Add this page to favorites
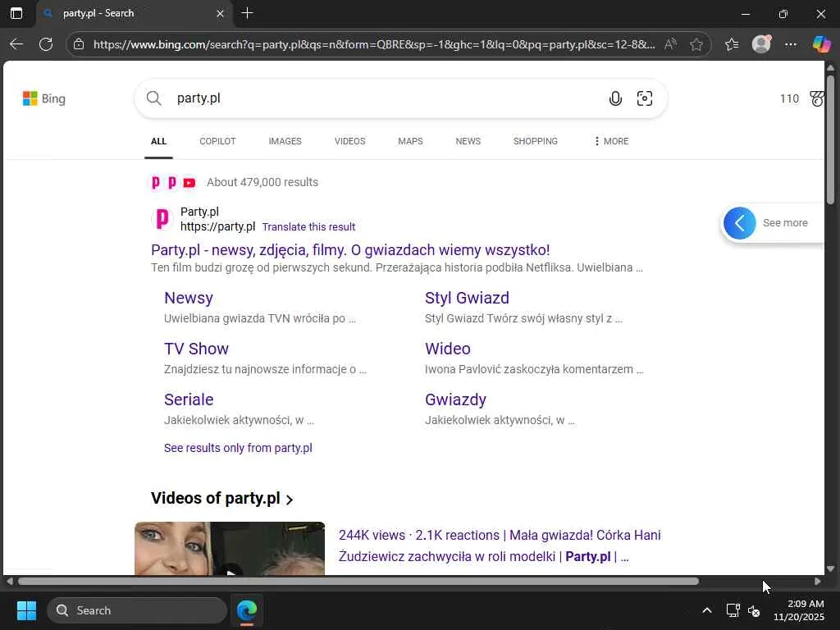840x630 pixels. coord(696,44)
